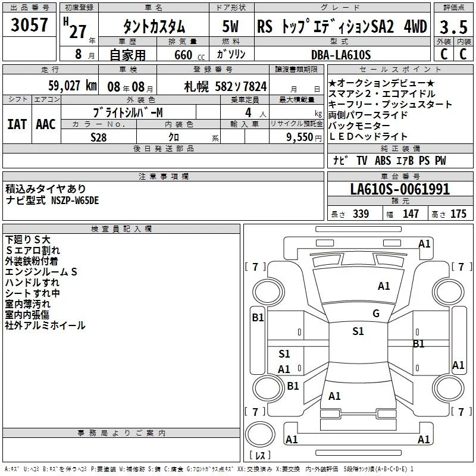Click the スマアシ2・エコアイドル line
Viewport: 476px width, 476px height.
pyautogui.click(x=382, y=93)
